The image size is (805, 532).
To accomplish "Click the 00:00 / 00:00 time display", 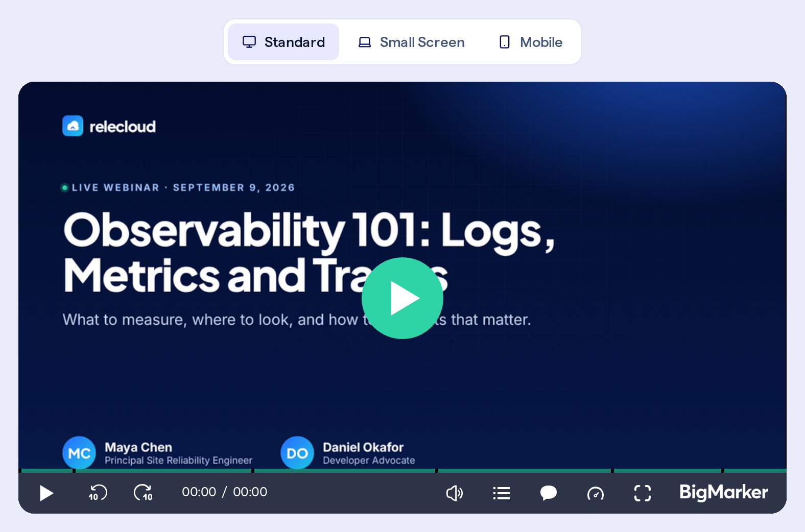I will [225, 492].
